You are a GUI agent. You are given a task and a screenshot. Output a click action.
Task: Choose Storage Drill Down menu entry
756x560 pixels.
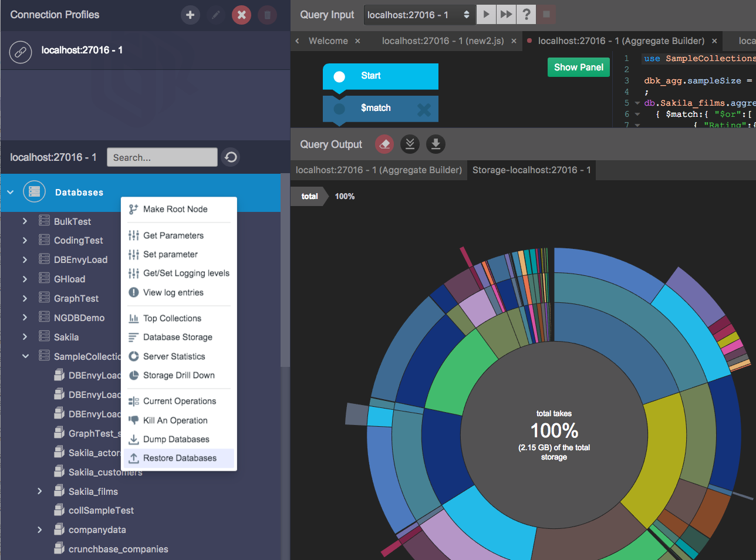click(179, 375)
